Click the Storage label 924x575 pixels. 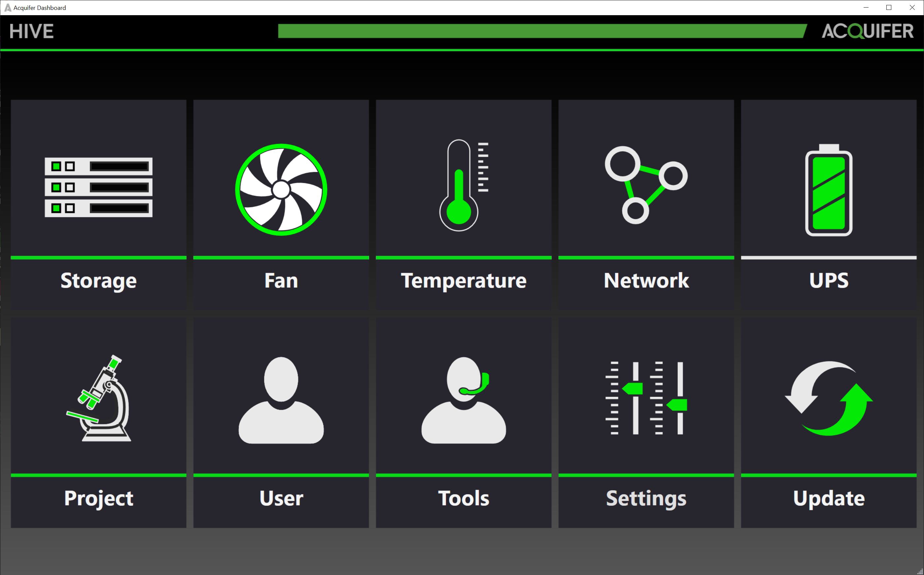(99, 281)
